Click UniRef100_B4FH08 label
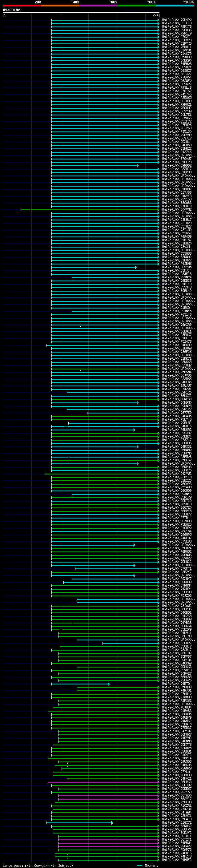 [x=177, y=64]
